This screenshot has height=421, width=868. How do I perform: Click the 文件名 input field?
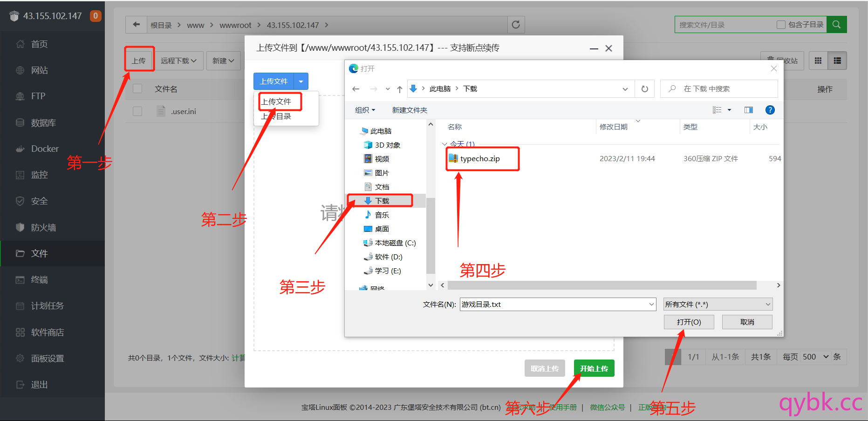click(554, 305)
